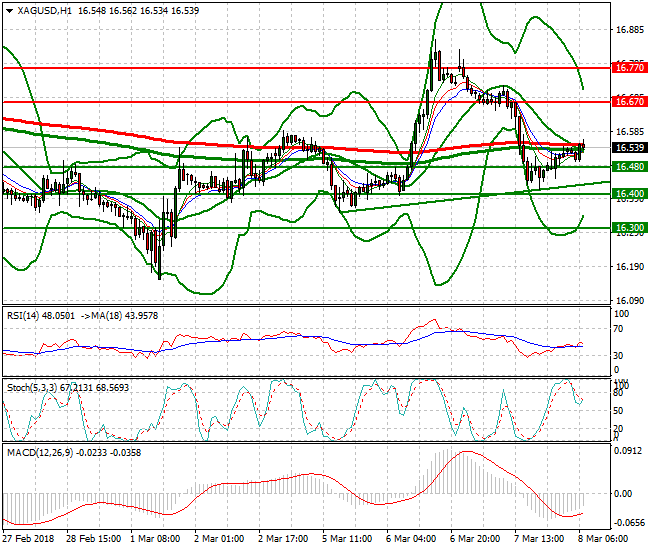The width and height of the screenshot is (650, 550).
Task: Click the triangle arrow beside XAGUSD,H1
Action: coord(8,9)
